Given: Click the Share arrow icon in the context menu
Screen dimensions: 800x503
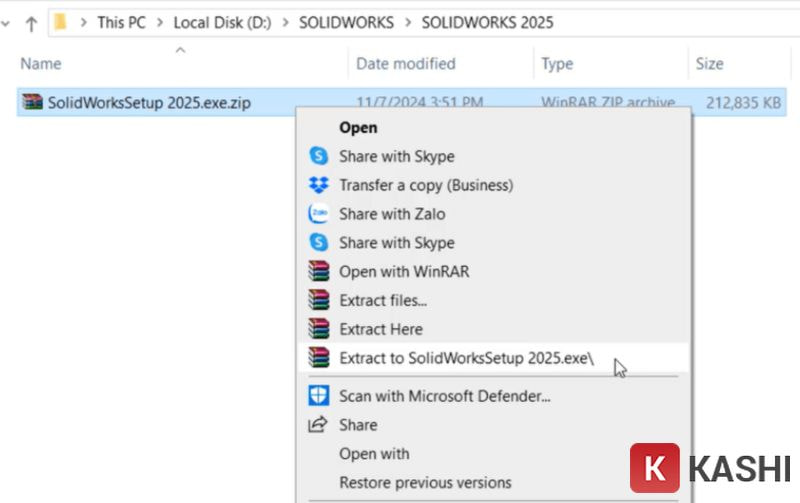Looking at the screenshot, I should [319, 425].
